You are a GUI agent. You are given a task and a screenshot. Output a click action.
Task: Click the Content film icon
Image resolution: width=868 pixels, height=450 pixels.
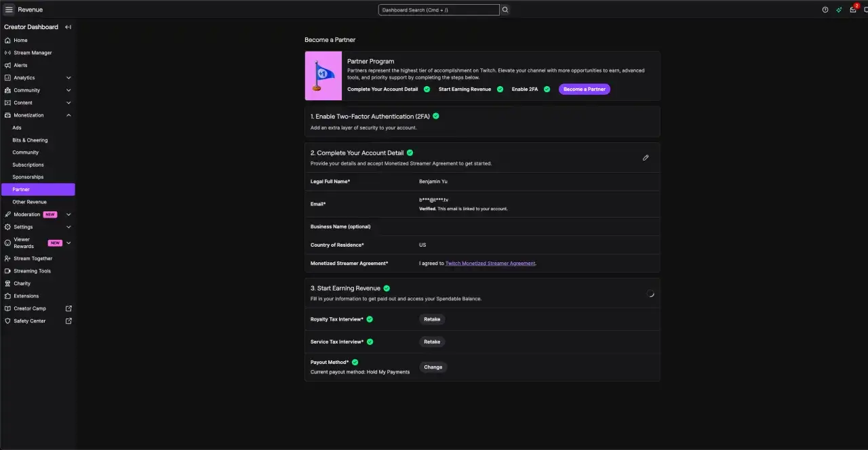click(7, 103)
